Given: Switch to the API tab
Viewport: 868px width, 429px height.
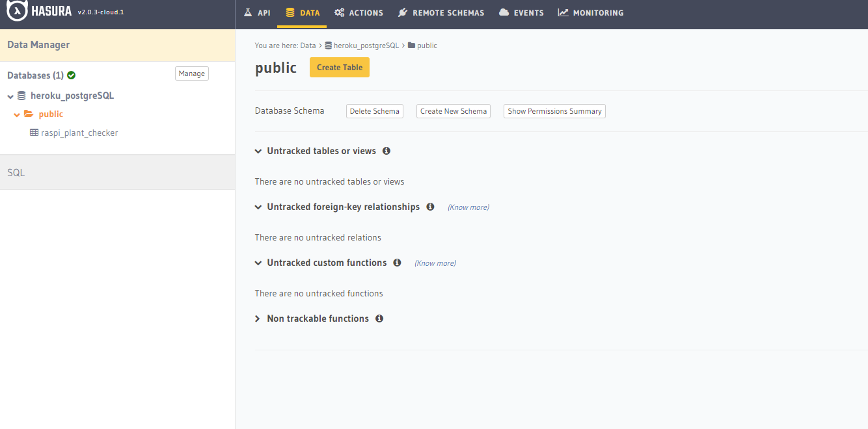Looking at the screenshot, I should (257, 12).
